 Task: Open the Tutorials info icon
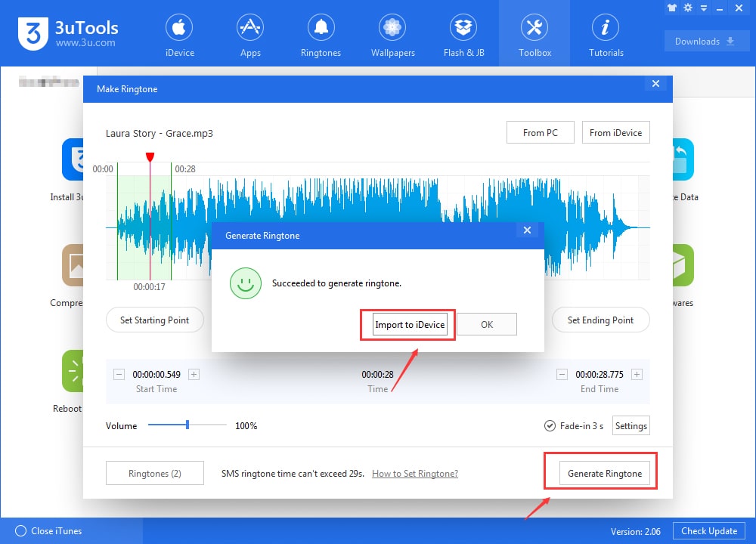pos(606,29)
